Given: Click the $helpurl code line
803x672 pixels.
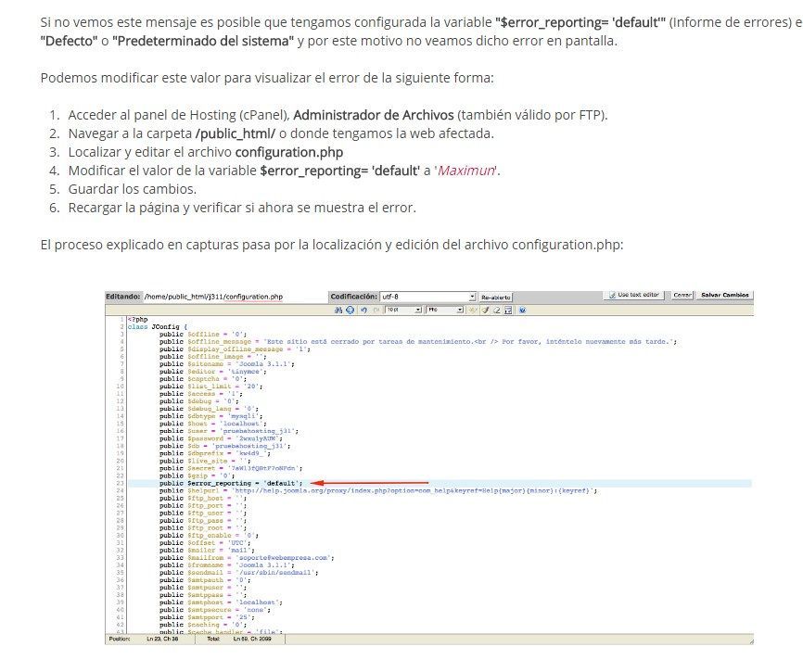Looking at the screenshot, I should pyautogui.click(x=378, y=490).
